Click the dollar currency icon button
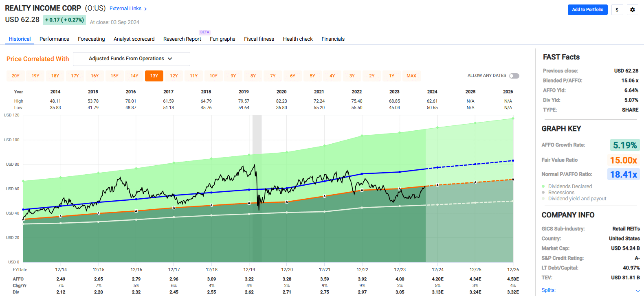The width and height of the screenshot is (644, 296). pos(617,10)
